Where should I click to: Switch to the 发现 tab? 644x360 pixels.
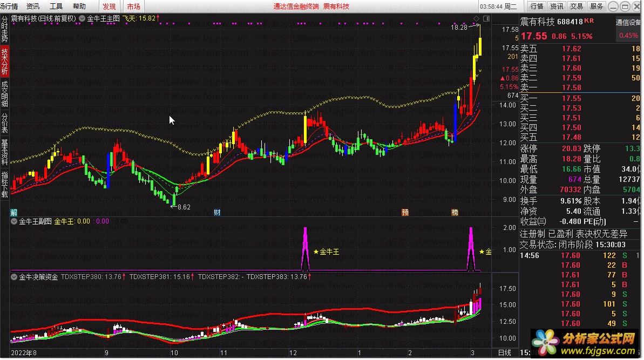tap(109, 6)
